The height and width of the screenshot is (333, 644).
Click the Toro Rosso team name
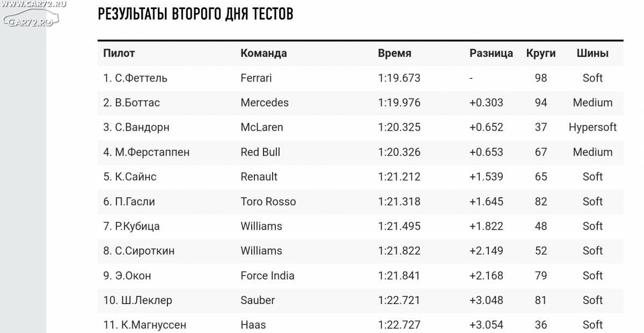click(x=268, y=201)
